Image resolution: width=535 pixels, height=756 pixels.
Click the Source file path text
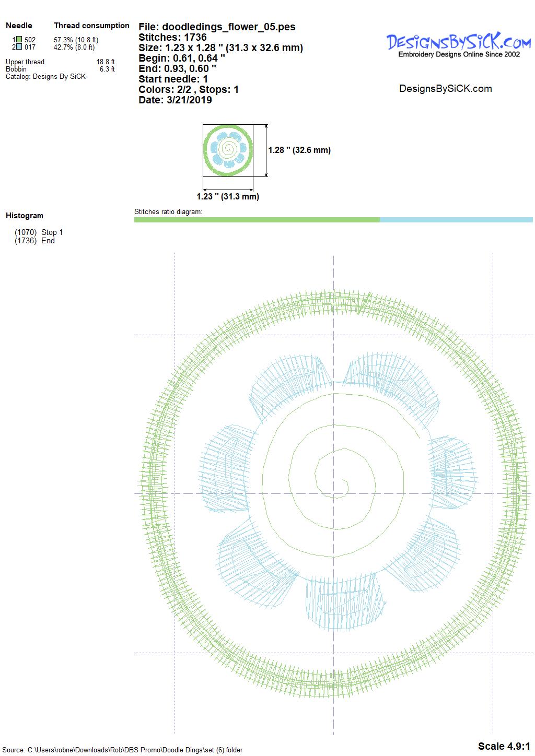point(122,750)
